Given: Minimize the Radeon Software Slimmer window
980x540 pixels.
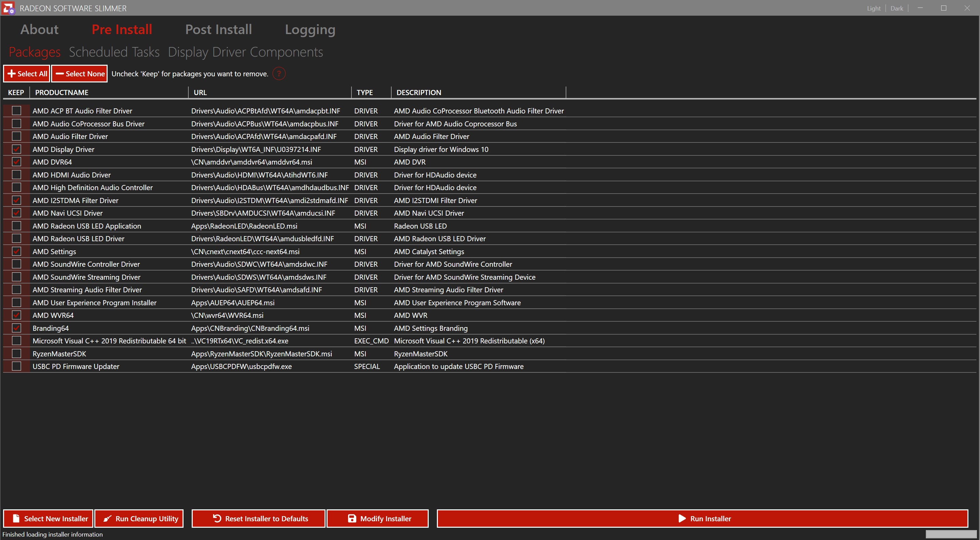Looking at the screenshot, I should (920, 8).
